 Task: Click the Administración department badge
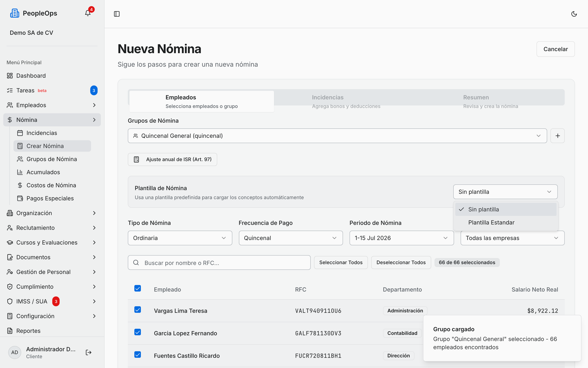click(x=405, y=311)
